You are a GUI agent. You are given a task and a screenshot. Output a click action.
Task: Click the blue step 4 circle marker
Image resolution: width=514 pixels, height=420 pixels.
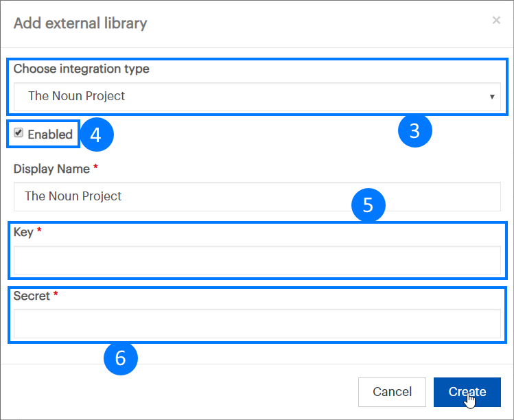[96, 135]
